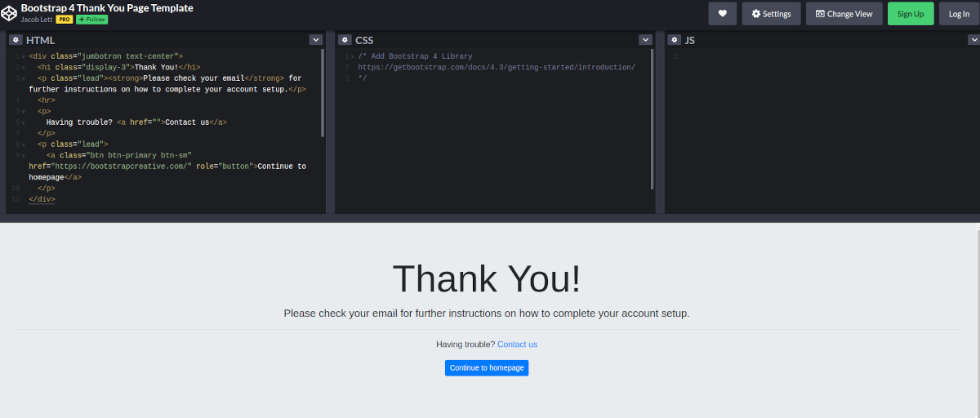Fold the div on HTML line 1
Screen dimensions: 980x418
[24, 56]
